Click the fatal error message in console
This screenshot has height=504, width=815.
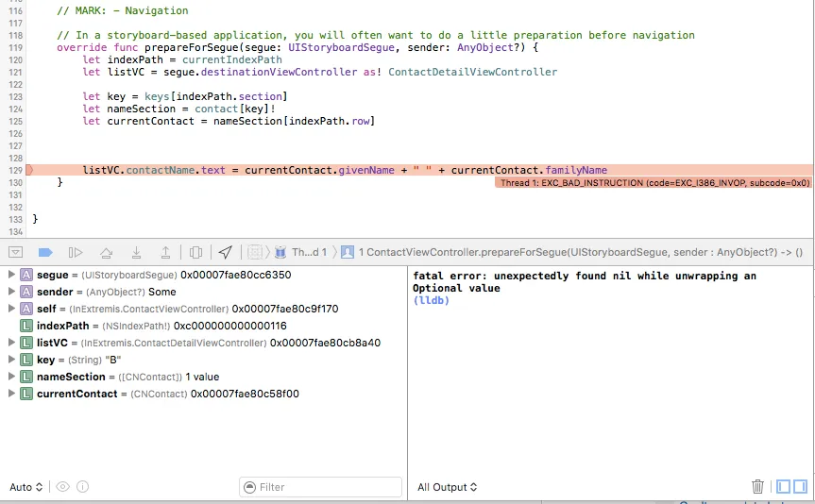(585, 281)
